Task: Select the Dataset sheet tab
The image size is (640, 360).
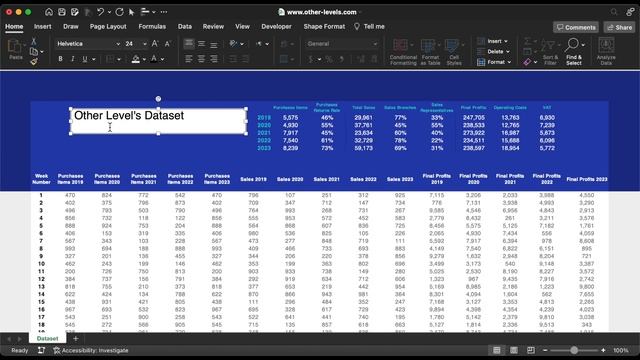Action: (47, 338)
